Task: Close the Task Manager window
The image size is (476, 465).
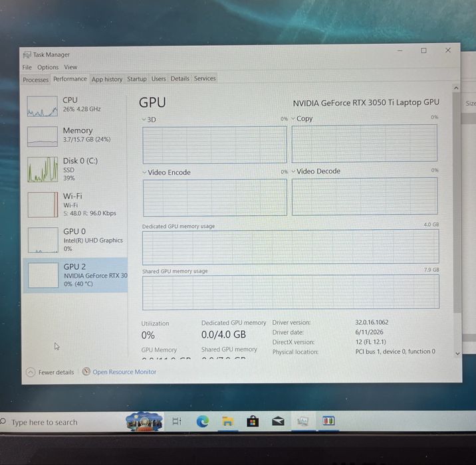Action: (x=448, y=50)
